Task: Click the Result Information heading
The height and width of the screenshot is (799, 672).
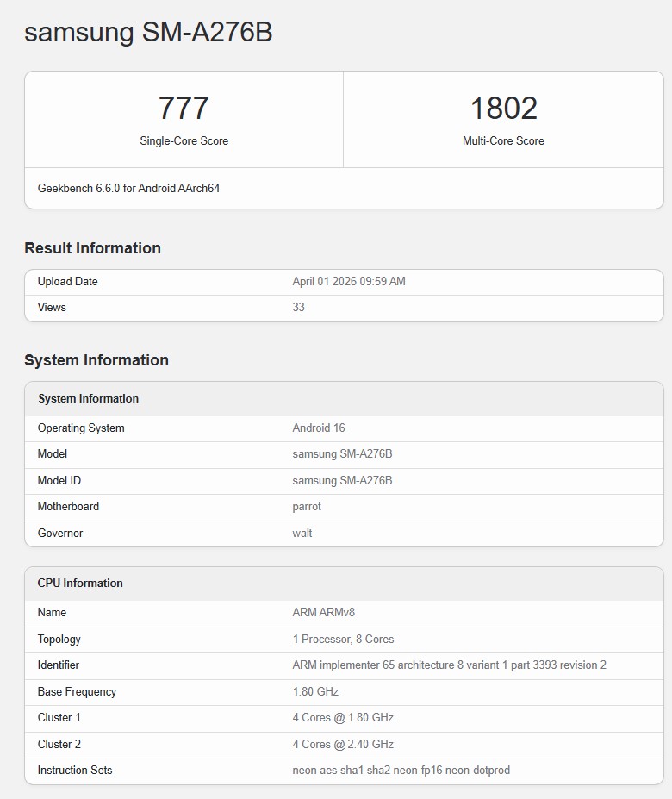Action: (x=92, y=248)
